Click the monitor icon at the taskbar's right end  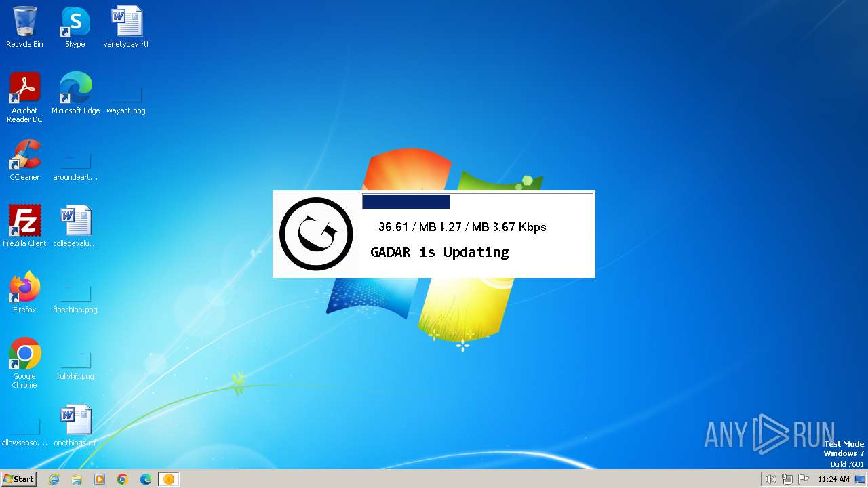(860, 479)
